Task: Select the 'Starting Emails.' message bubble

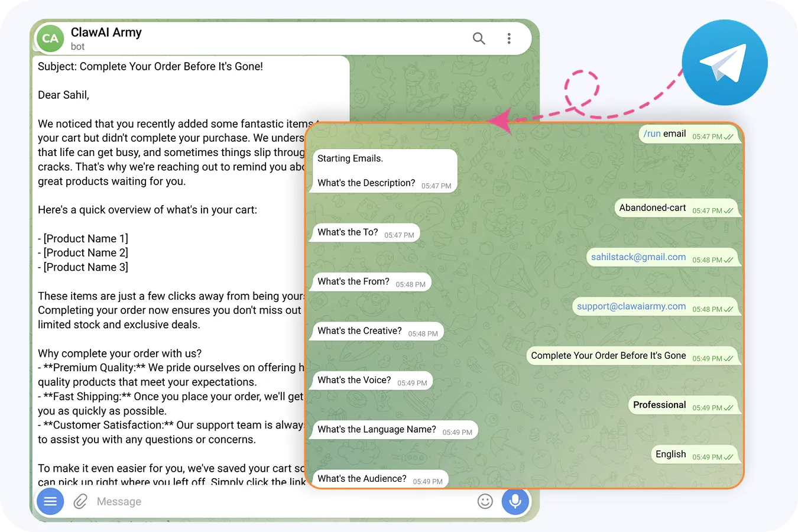Action: tap(384, 171)
